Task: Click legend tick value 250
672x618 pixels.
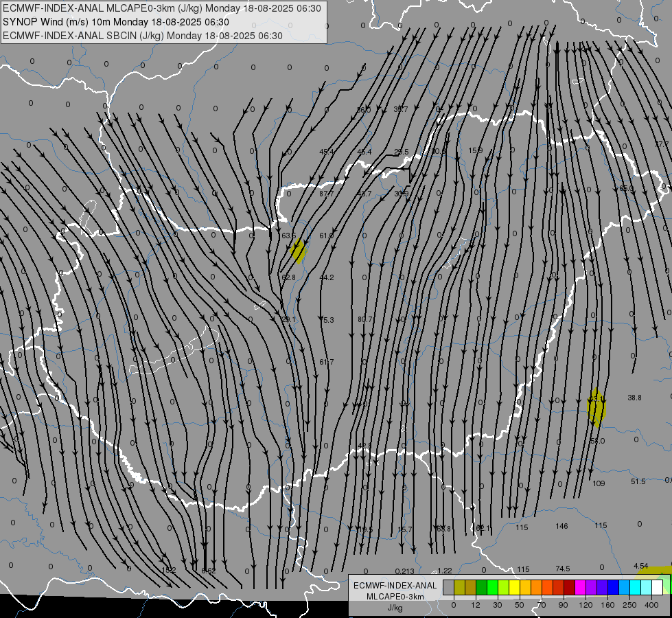Action: coord(629,605)
